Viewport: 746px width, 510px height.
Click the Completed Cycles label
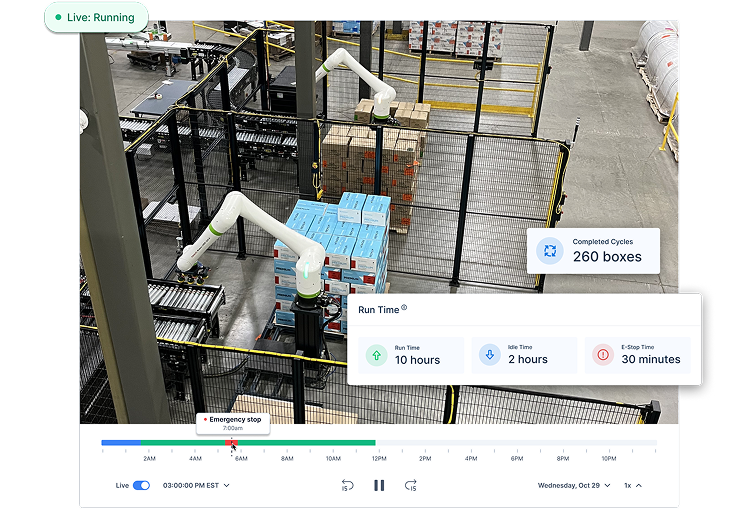click(x=603, y=242)
